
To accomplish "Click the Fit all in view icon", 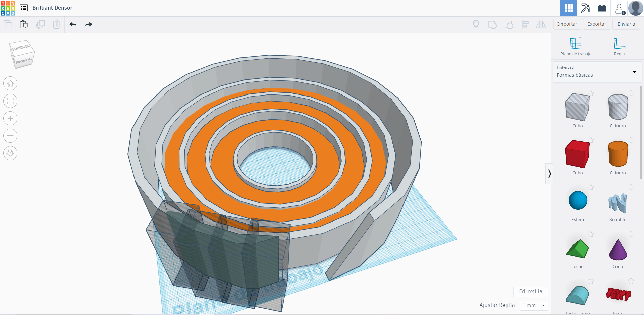I will coord(10,101).
